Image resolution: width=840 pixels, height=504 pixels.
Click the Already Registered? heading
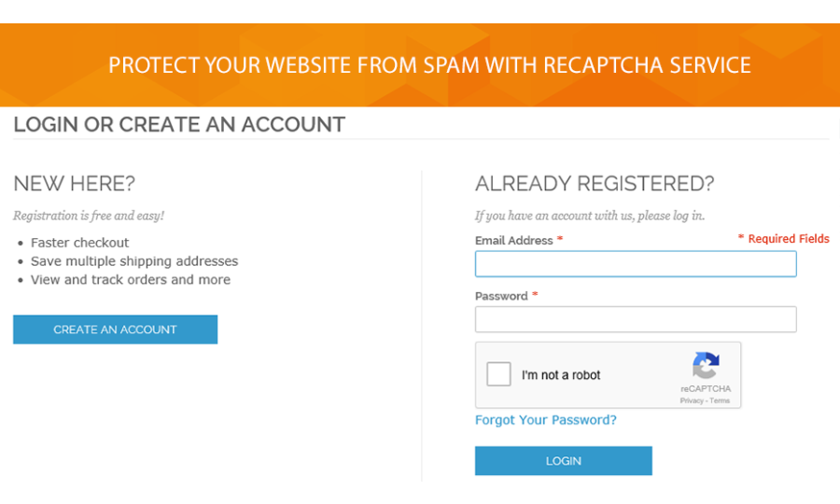tap(595, 183)
